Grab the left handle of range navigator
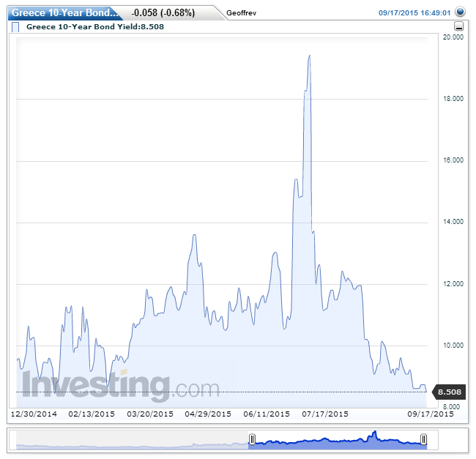The height and width of the screenshot is (459, 476). pyautogui.click(x=251, y=439)
